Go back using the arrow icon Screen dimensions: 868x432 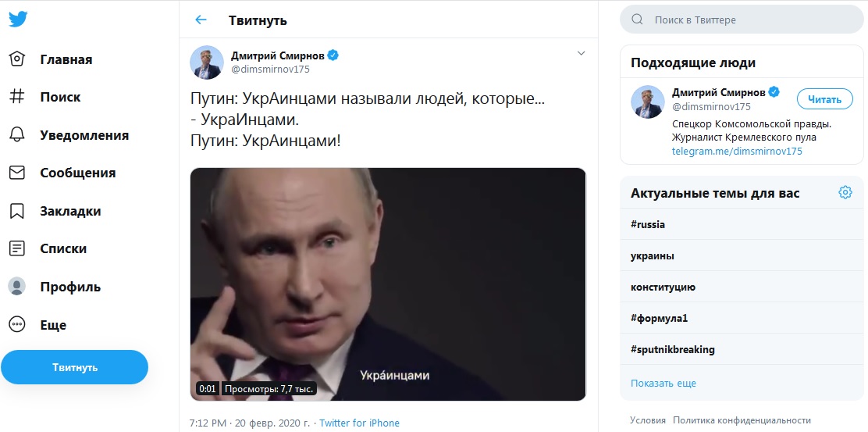pos(201,20)
